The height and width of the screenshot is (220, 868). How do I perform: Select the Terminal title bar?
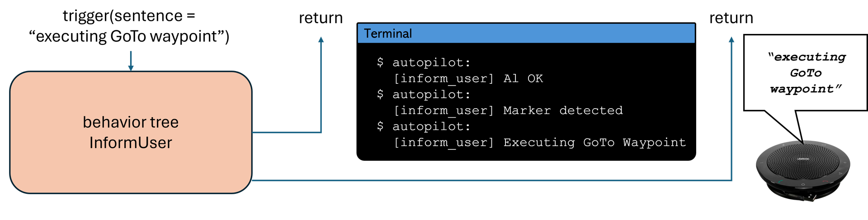click(526, 33)
